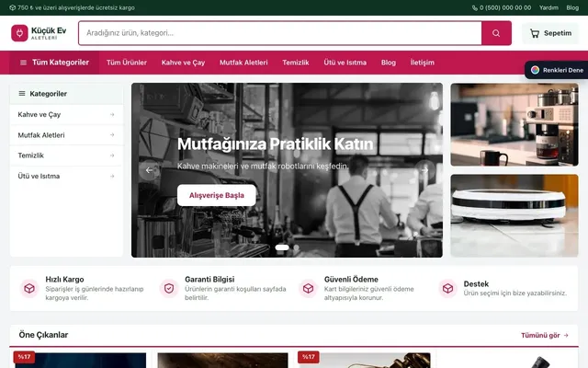Click the hamburger icon beside Tüm Kategoriler

pos(23,63)
